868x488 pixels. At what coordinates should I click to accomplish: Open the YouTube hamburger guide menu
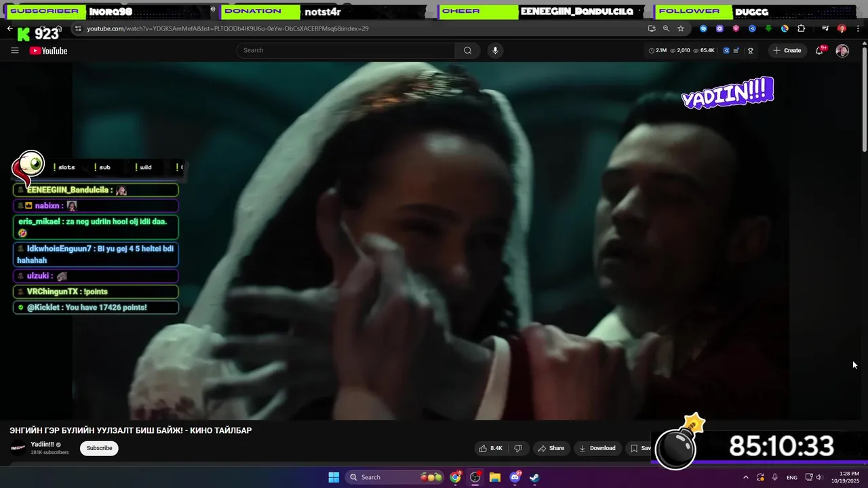point(15,51)
